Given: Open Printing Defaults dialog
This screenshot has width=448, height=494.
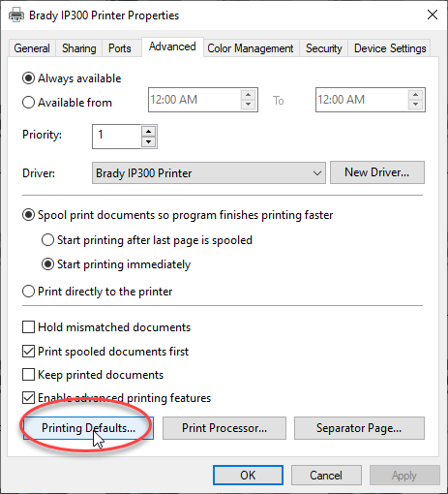Looking at the screenshot, I should 88,428.
